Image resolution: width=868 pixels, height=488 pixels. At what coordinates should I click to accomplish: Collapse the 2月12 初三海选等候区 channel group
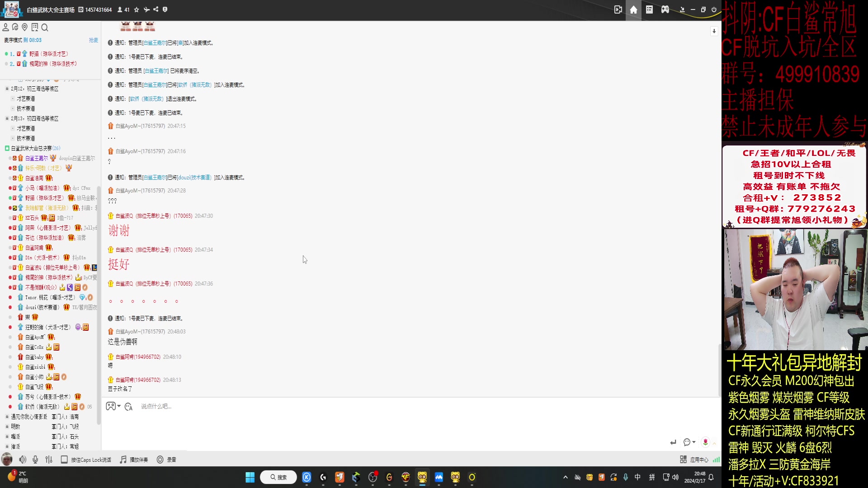coord(7,89)
